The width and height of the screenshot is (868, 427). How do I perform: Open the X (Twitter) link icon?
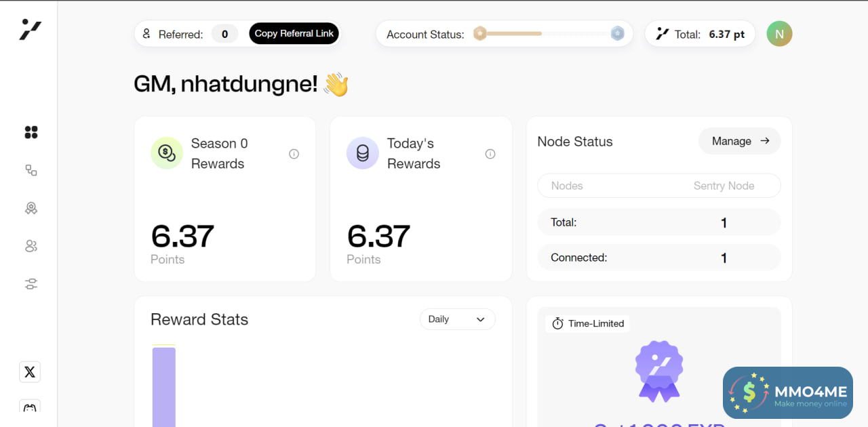point(30,371)
